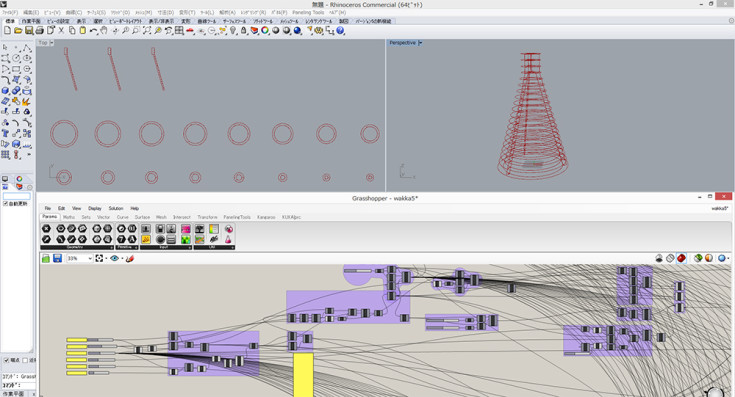
Task: Open the Top viewport dropdown arrow
Action: 52,43
